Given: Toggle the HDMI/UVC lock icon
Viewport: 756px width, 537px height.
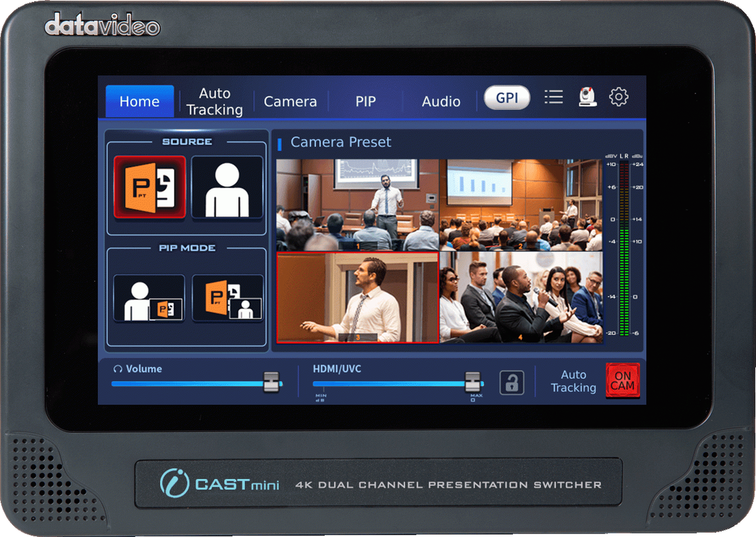Looking at the screenshot, I should (512, 382).
